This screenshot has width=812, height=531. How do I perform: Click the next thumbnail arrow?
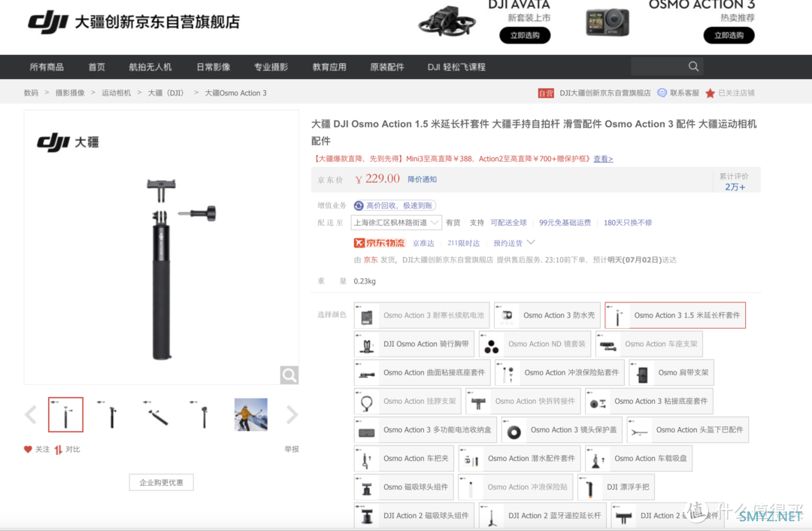(292, 414)
